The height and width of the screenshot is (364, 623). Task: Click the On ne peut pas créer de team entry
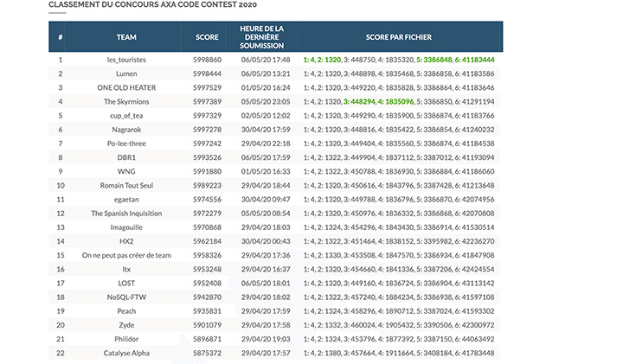(x=126, y=255)
